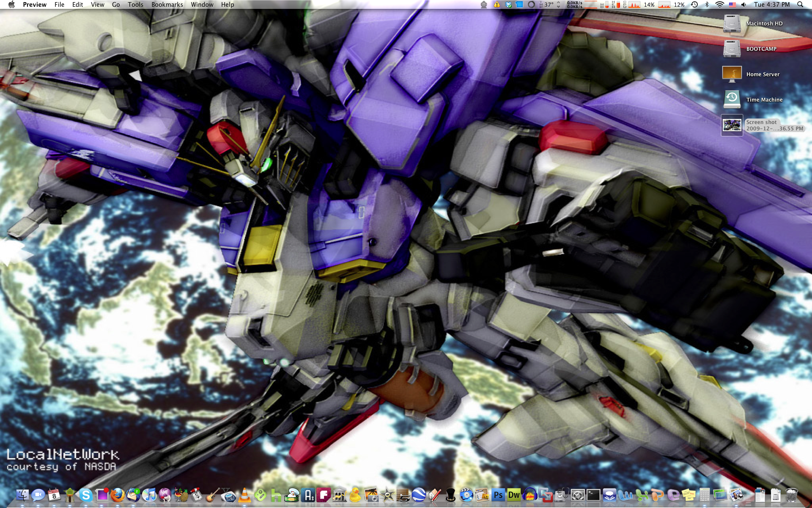Click the Dropbox menu bar icon
The image size is (812, 508).
pyautogui.click(x=508, y=5)
